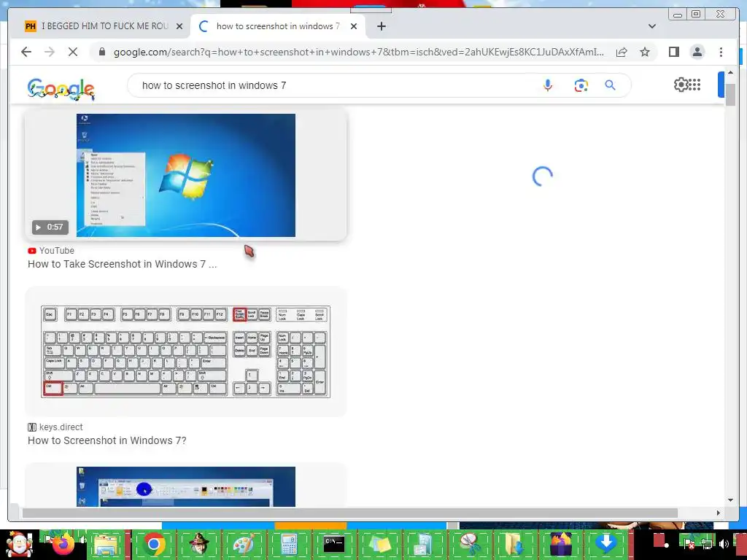Viewport: 747px width, 560px height.
Task: Bookmark this page with the star
Action: point(645,52)
